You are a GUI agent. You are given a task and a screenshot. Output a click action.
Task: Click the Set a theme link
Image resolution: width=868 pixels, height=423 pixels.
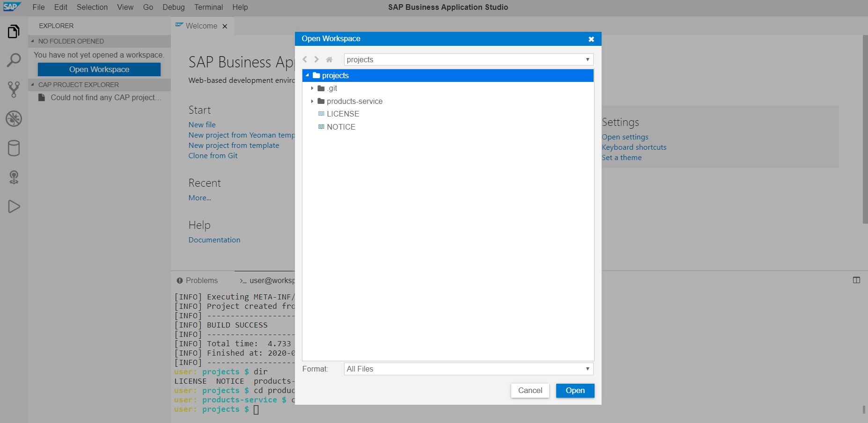coord(622,157)
